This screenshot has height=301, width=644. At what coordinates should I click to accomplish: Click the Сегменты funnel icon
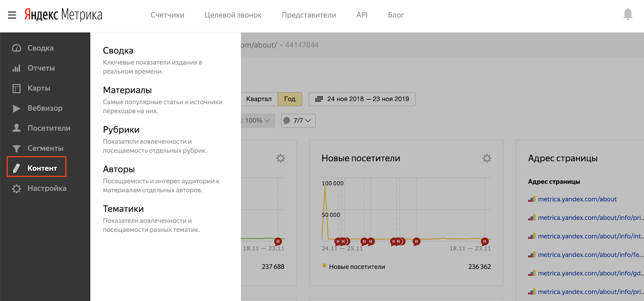click(x=17, y=149)
